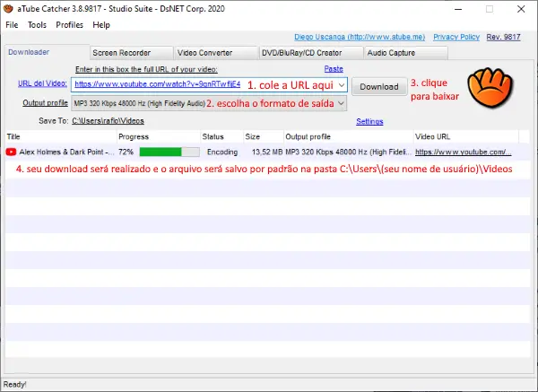Viewport: 538px width, 392px height.
Task: Expand the Output profile dropdown arrow
Action: (341, 103)
